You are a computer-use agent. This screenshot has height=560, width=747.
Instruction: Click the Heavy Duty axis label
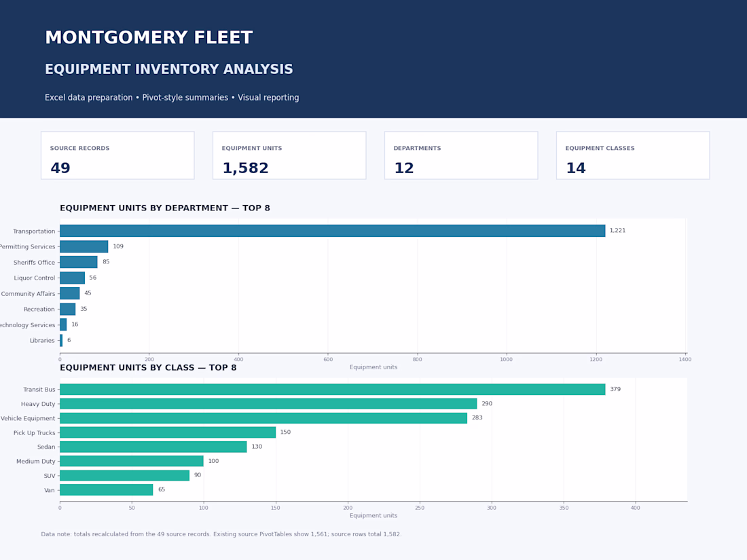pos(38,405)
